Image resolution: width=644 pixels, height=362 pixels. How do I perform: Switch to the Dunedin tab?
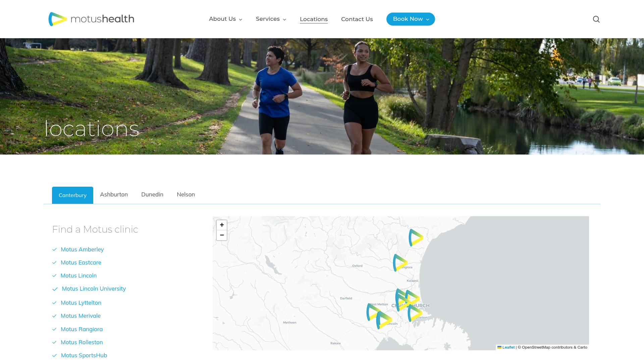point(152,194)
